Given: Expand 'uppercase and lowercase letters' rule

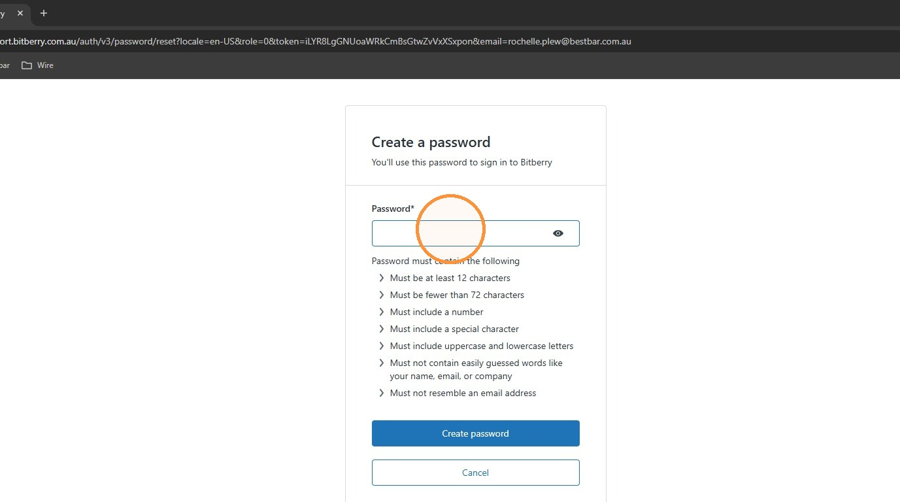Looking at the screenshot, I should pyautogui.click(x=381, y=346).
